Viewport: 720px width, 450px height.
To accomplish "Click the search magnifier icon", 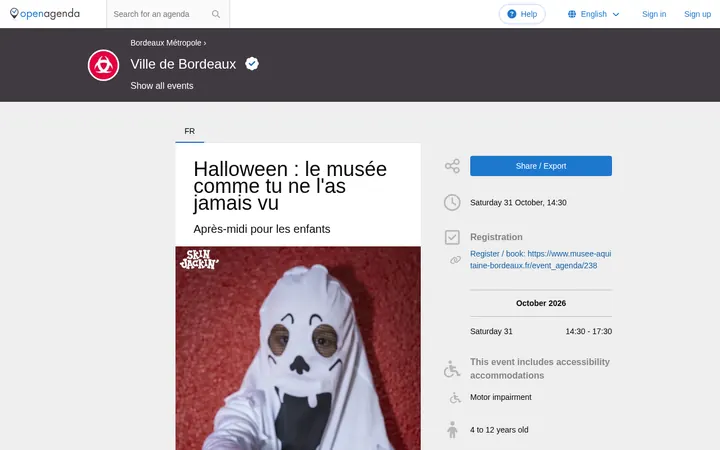I will [216, 14].
